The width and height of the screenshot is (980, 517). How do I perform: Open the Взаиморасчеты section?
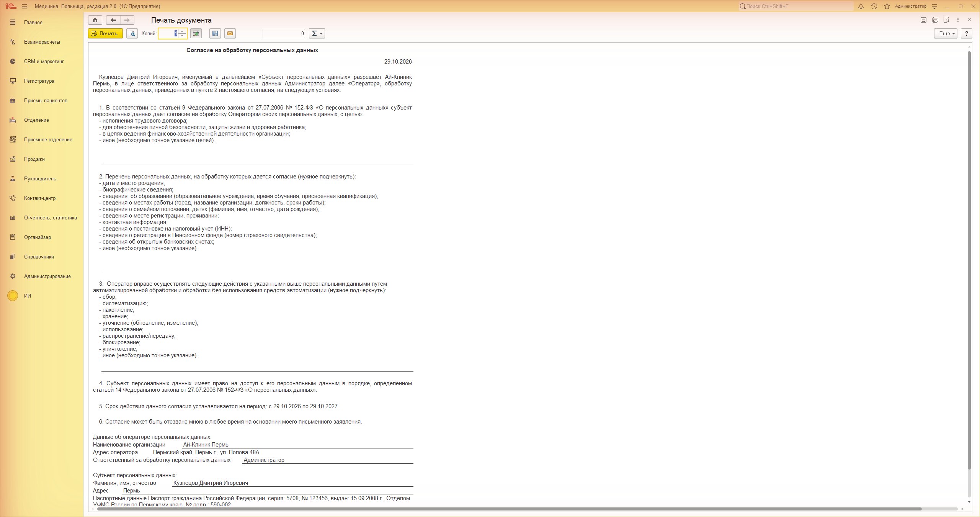[42, 42]
